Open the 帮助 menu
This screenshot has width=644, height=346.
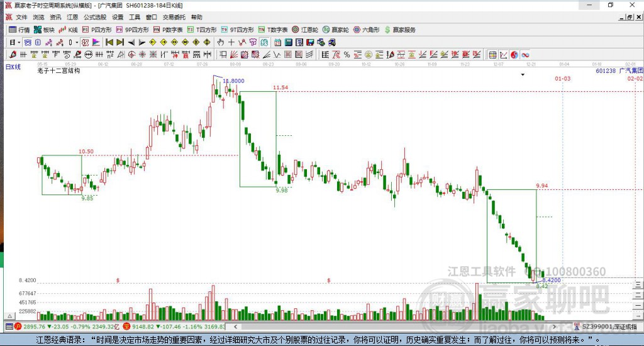(x=197, y=17)
